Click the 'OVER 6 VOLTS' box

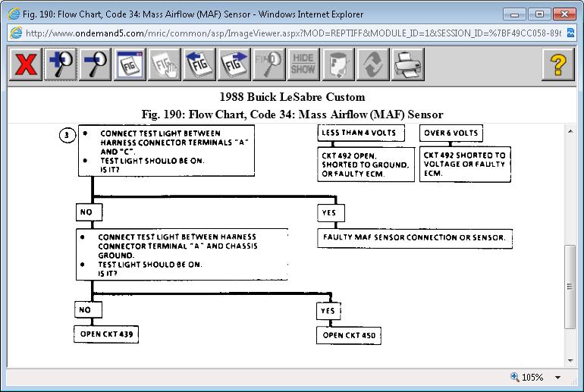coord(451,133)
